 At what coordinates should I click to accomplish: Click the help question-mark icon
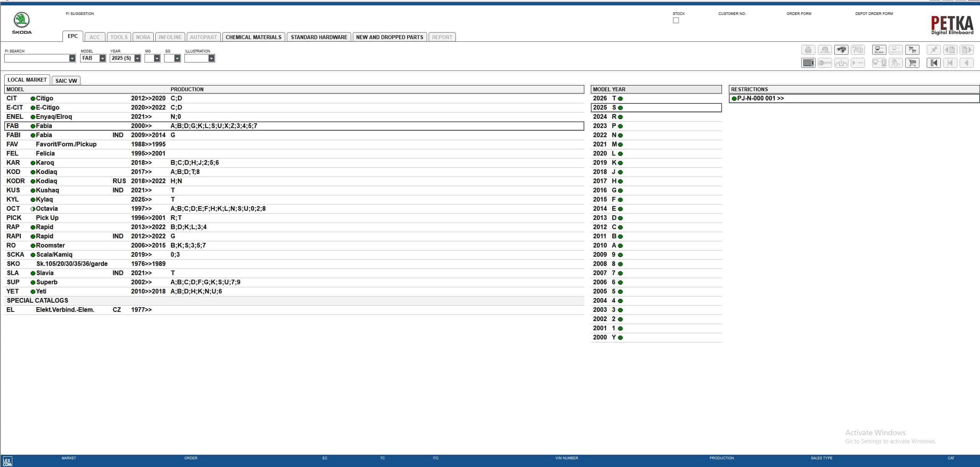(x=859, y=50)
